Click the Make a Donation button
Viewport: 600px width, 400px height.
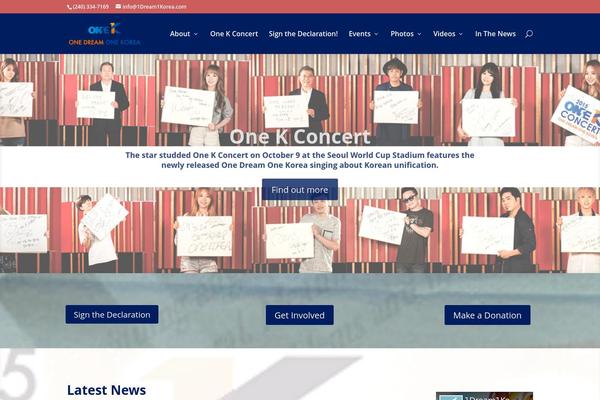[488, 315]
